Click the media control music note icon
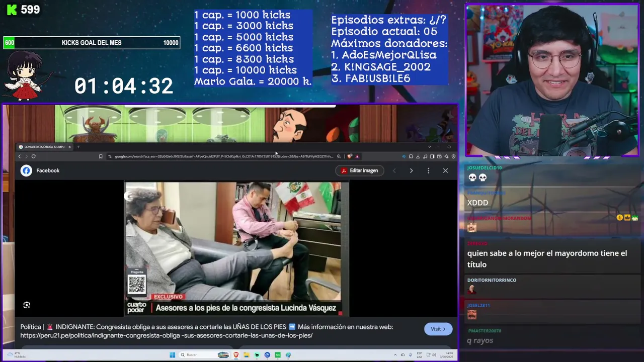Image resolution: width=644 pixels, height=362 pixels. click(425, 156)
